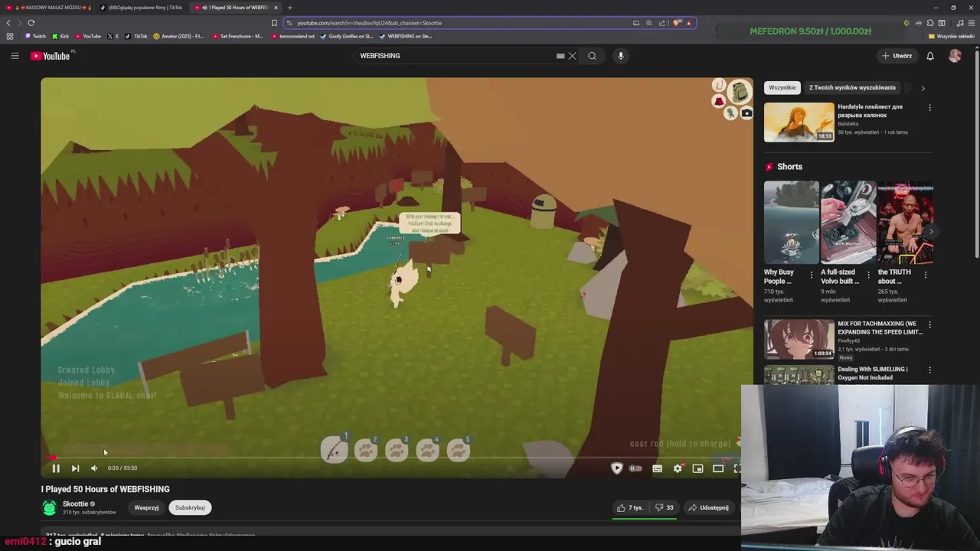
Task: Click bookmark icon beside address bar
Action: click(274, 23)
